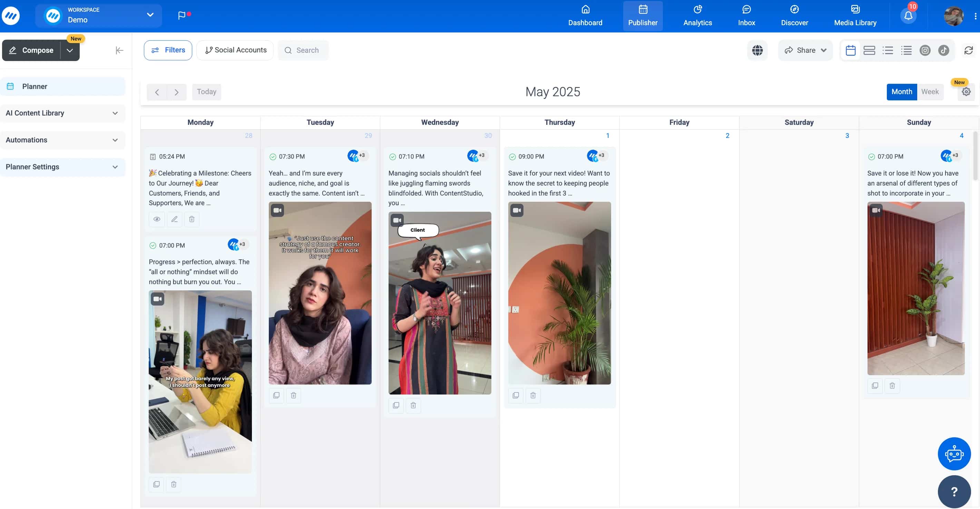Expand the Share options chevron
980x509 pixels.
coord(824,50)
